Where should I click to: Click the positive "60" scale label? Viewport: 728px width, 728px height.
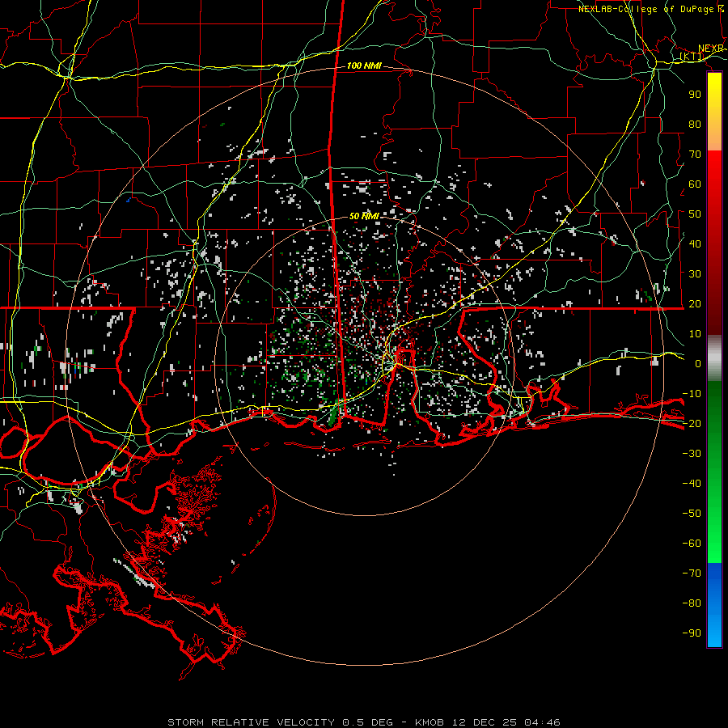pos(695,184)
